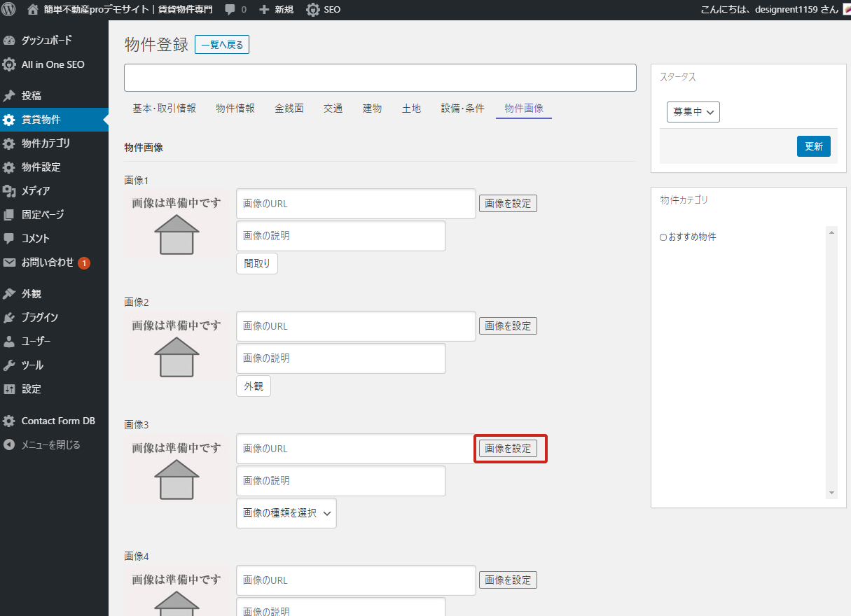Open the SEO gear icon in admin bar
Image resolution: width=851 pixels, height=616 pixels.
tap(312, 10)
